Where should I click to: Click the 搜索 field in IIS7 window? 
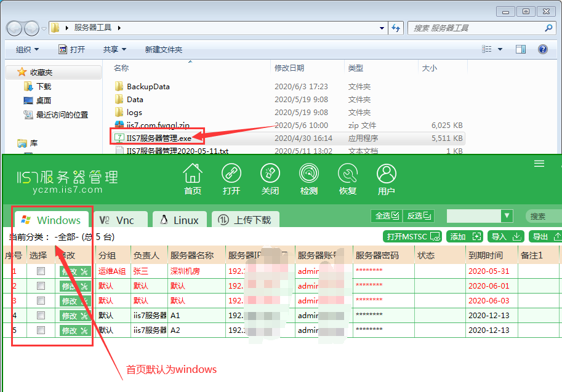tap(544, 216)
